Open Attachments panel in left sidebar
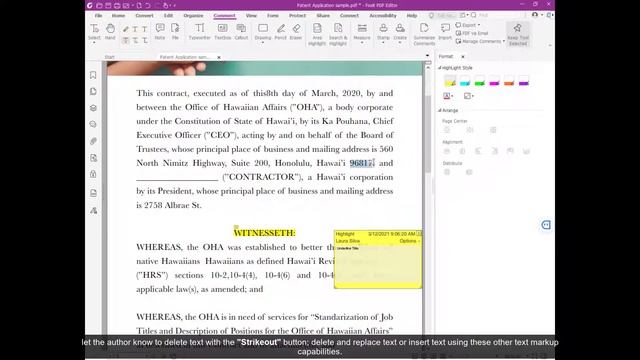Screen dimensions: 640x360 (x=93, y=141)
